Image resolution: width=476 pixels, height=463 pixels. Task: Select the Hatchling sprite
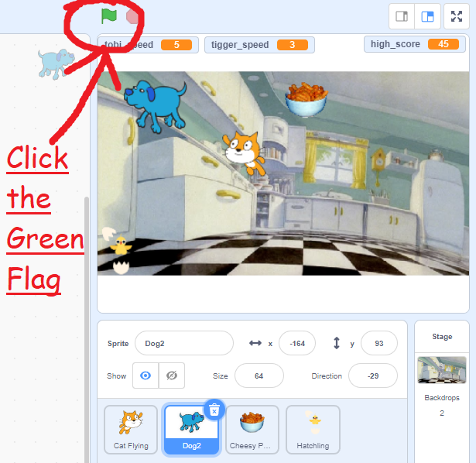(313, 429)
